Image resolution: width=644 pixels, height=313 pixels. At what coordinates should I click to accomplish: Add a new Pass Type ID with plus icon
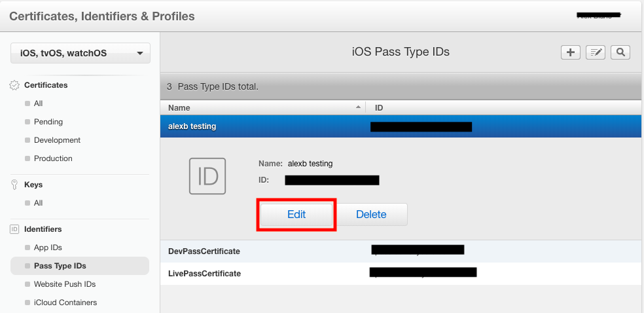tap(570, 52)
